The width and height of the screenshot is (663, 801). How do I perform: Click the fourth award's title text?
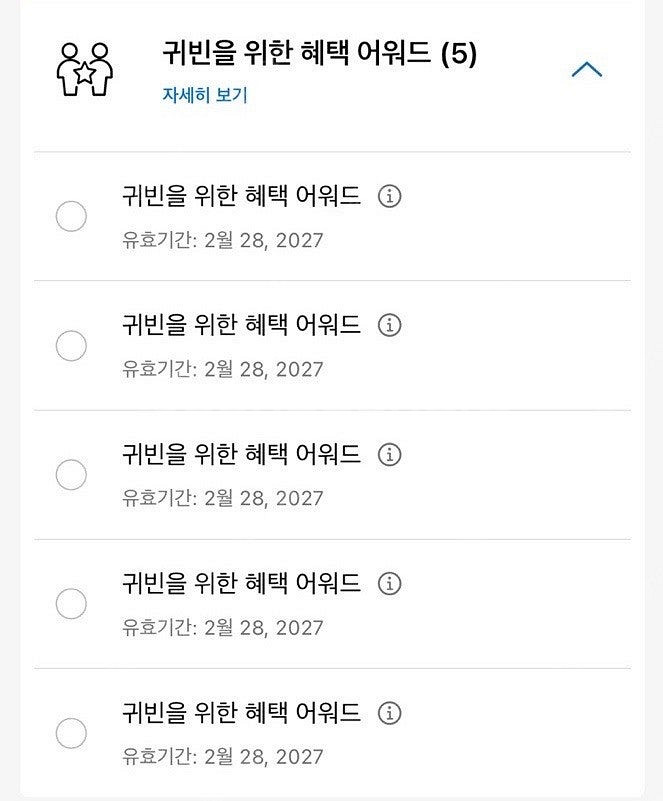[240, 583]
